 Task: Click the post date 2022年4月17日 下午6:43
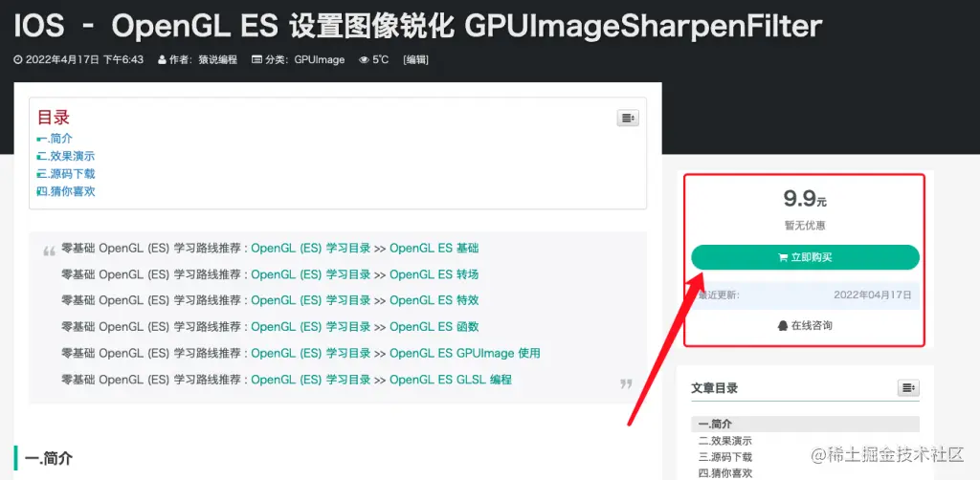point(84,60)
